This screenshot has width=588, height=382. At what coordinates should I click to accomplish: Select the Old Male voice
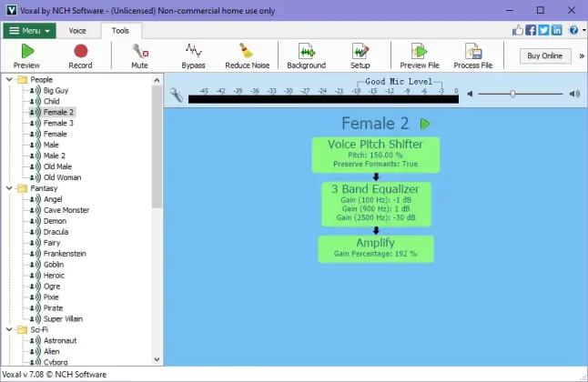click(x=57, y=166)
